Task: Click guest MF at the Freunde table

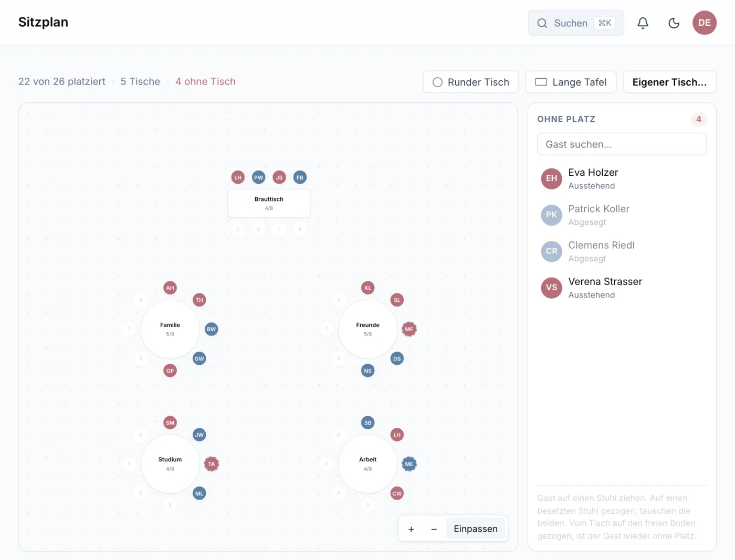Action: click(409, 329)
